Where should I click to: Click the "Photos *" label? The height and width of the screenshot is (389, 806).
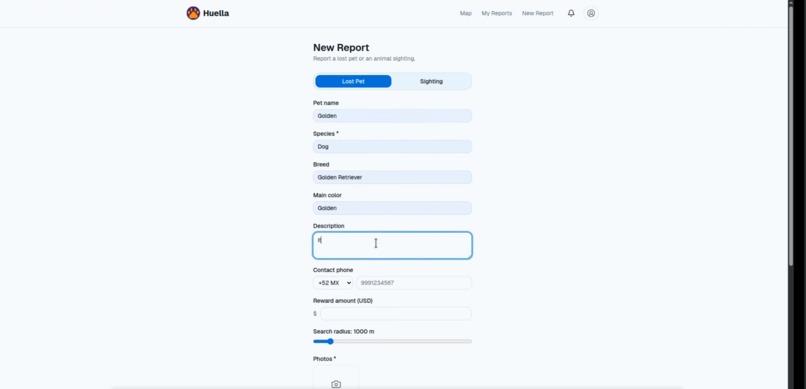point(324,359)
